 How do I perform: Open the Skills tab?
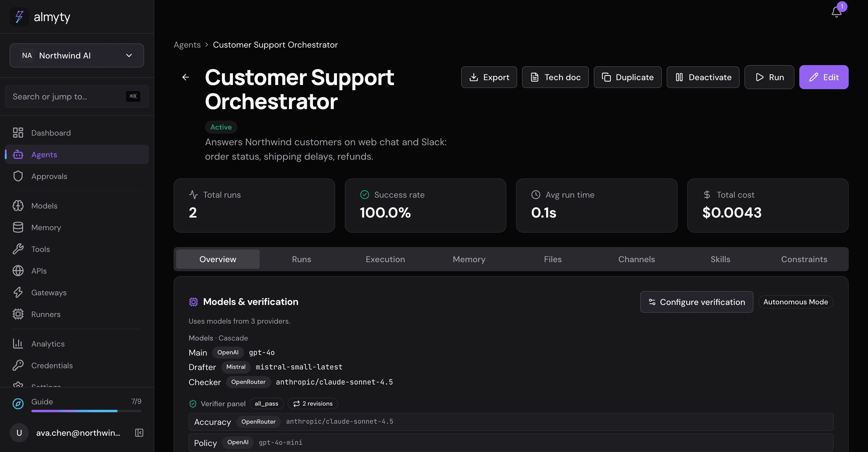720,259
